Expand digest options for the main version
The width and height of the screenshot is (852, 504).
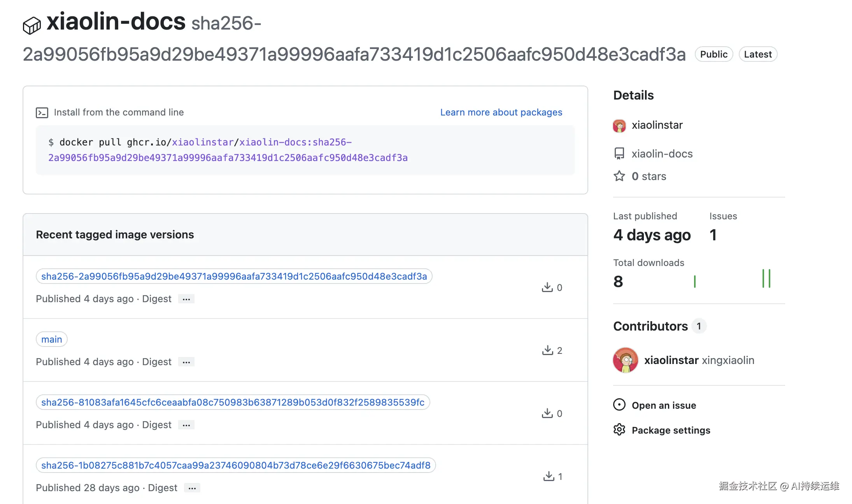(186, 362)
